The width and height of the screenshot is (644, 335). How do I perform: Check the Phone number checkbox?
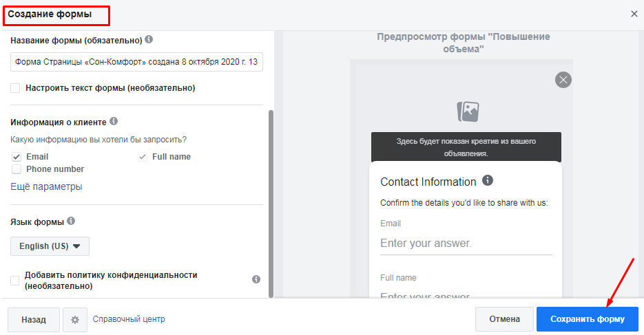(17, 169)
